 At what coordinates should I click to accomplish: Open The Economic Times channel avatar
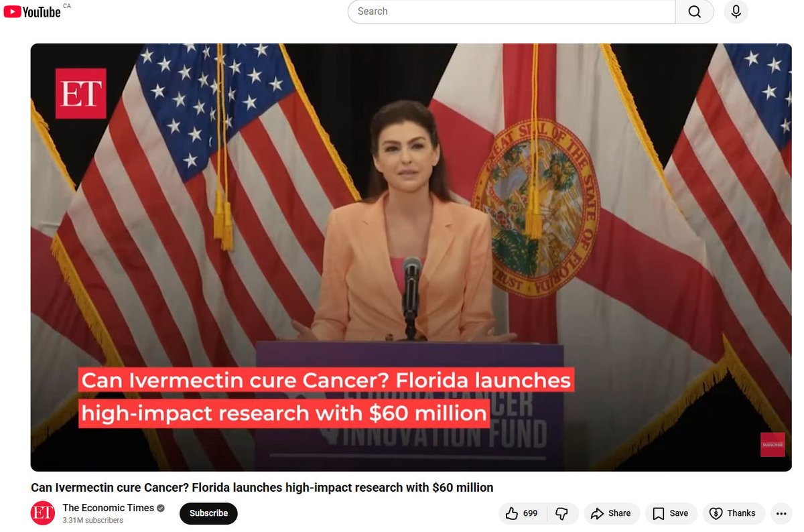pyautogui.click(x=43, y=513)
